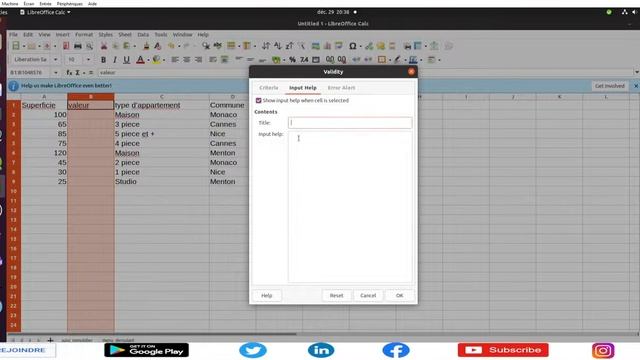Click the Export as PDF icon
The image size is (640, 360).
pos(66,46)
